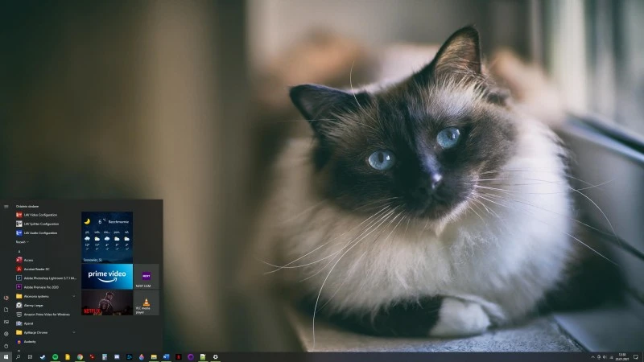
Task: Open user account avatar in Start sidebar
Action: tap(6, 298)
